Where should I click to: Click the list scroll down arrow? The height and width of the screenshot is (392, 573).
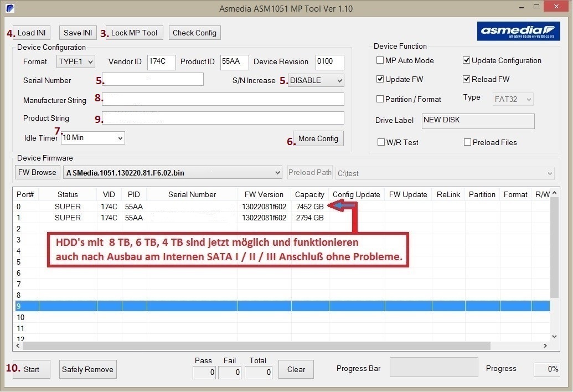[554, 337]
